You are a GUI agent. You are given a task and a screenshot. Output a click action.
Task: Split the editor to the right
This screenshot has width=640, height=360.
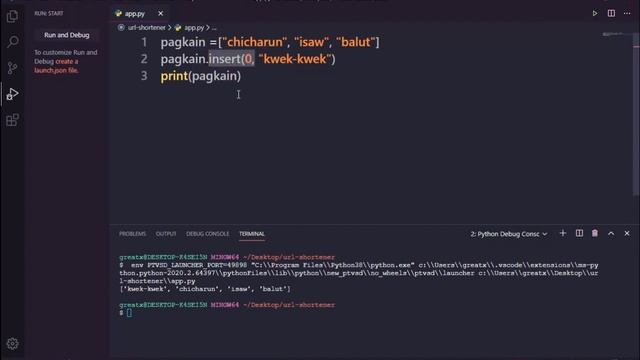(611, 13)
